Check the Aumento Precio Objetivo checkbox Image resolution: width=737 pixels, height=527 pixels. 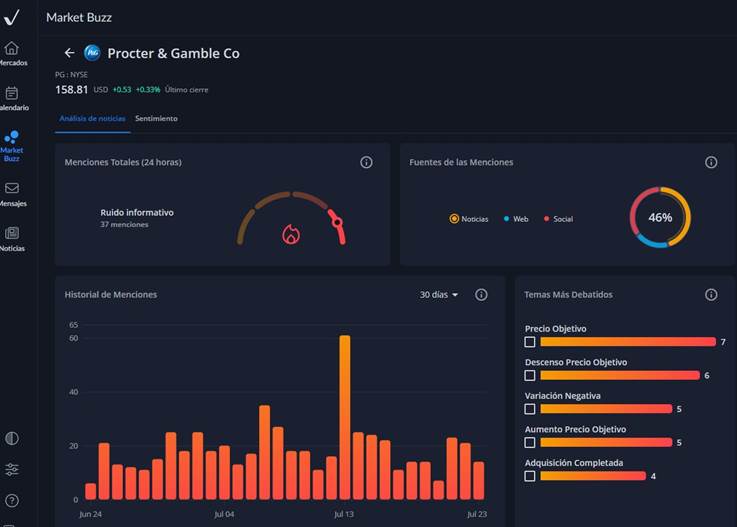530,442
